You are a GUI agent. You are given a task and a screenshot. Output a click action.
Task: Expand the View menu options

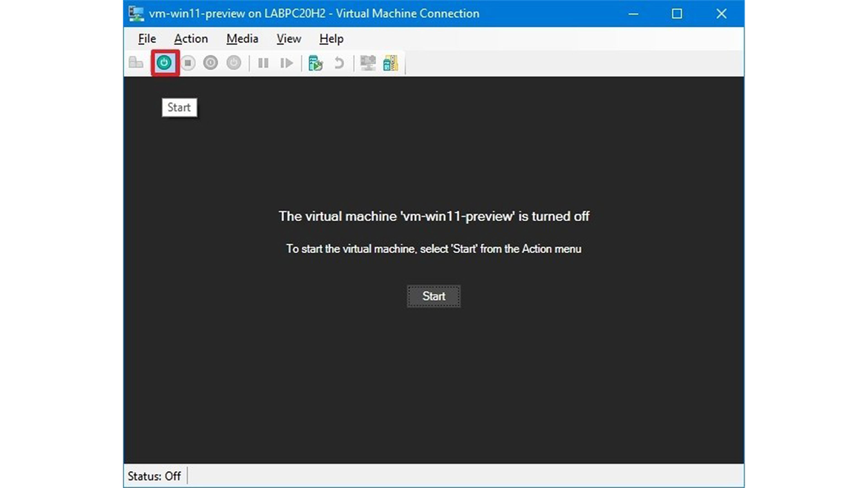(288, 38)
